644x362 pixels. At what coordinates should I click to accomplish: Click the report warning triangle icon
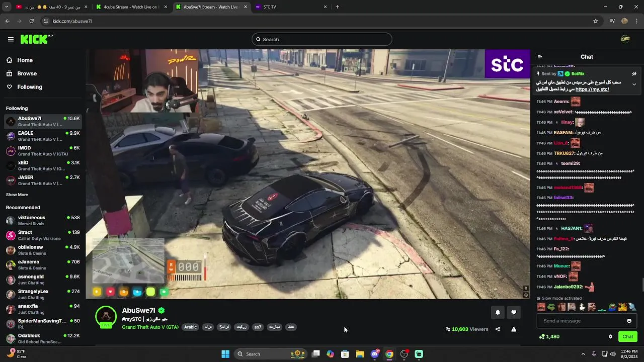pyautogui.click(x=514, y=329)
